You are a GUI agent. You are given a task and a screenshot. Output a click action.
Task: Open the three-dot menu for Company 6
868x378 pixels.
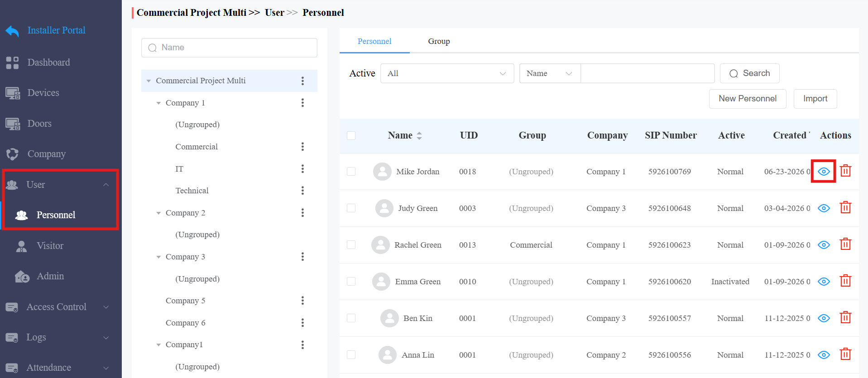[302, 323]
